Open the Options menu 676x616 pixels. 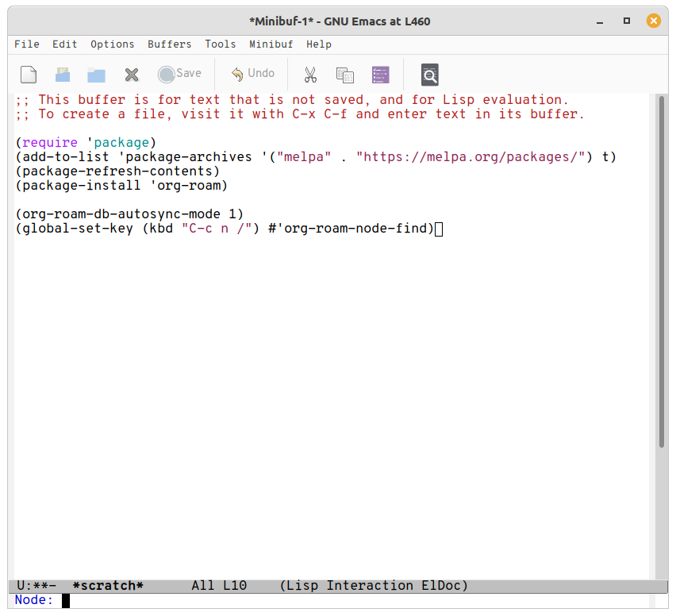coord(112,44)
